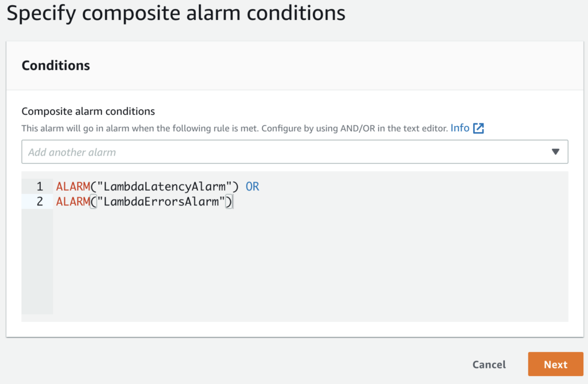Click the "Composite alarm conditions" label

pyautogui.click(x=88, y=111)
